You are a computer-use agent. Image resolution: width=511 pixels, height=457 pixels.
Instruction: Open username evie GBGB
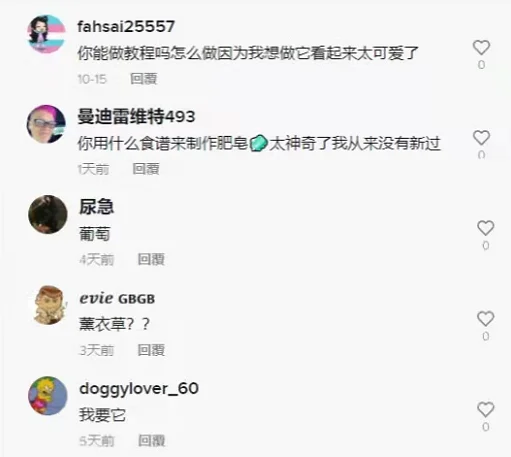(x=117, y=298)
